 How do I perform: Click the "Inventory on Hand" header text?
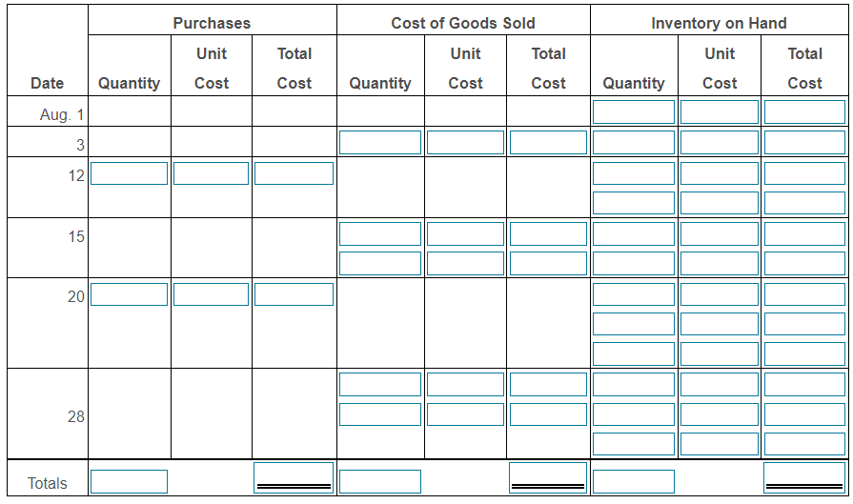pos(719,23)
